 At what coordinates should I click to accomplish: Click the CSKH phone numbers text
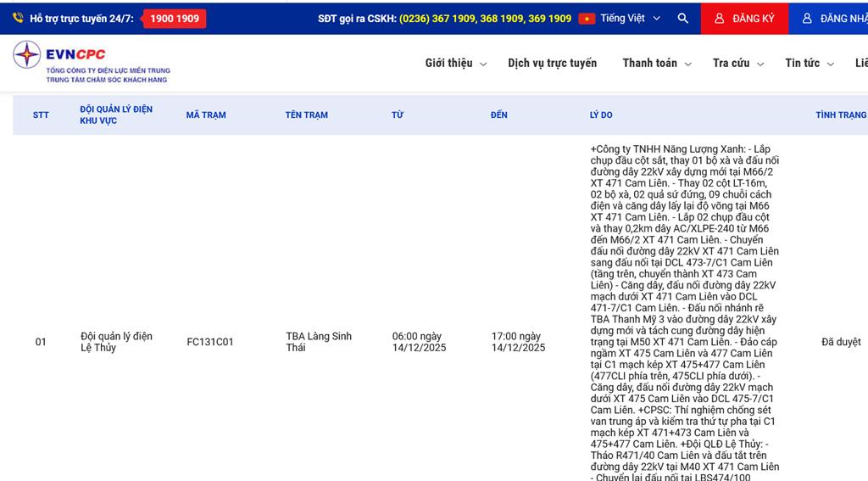pyautogui.click(x=485, y=19)
